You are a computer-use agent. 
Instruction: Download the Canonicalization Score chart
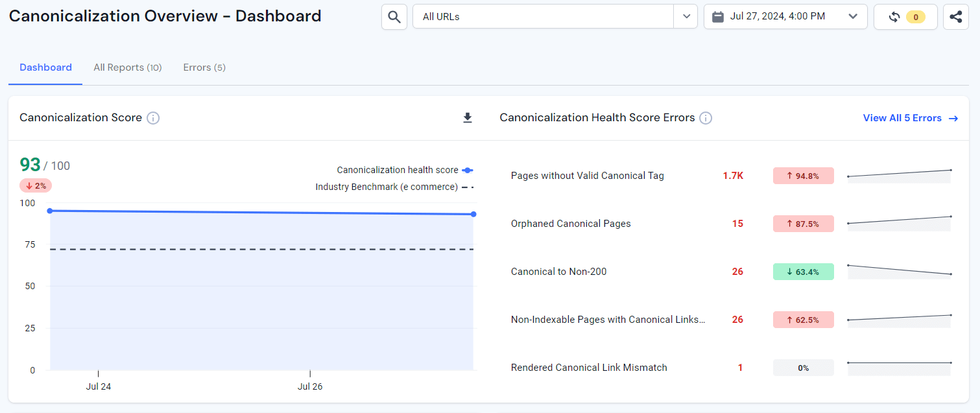pos(467,118)
